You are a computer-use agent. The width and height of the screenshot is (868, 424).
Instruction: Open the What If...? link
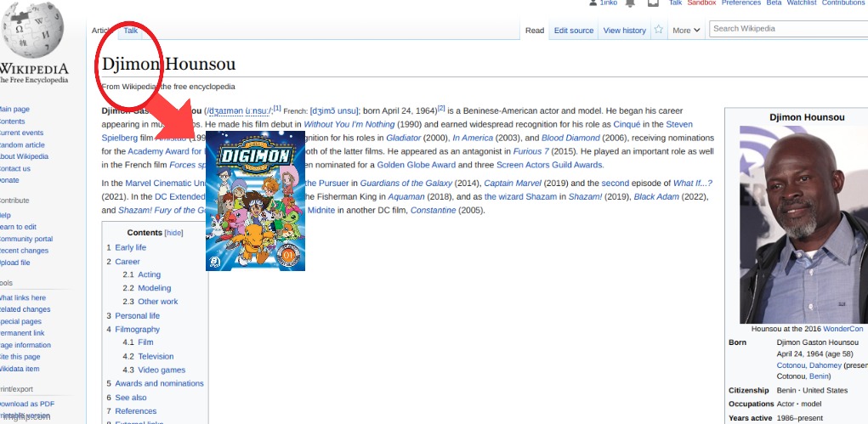(693, 184)
